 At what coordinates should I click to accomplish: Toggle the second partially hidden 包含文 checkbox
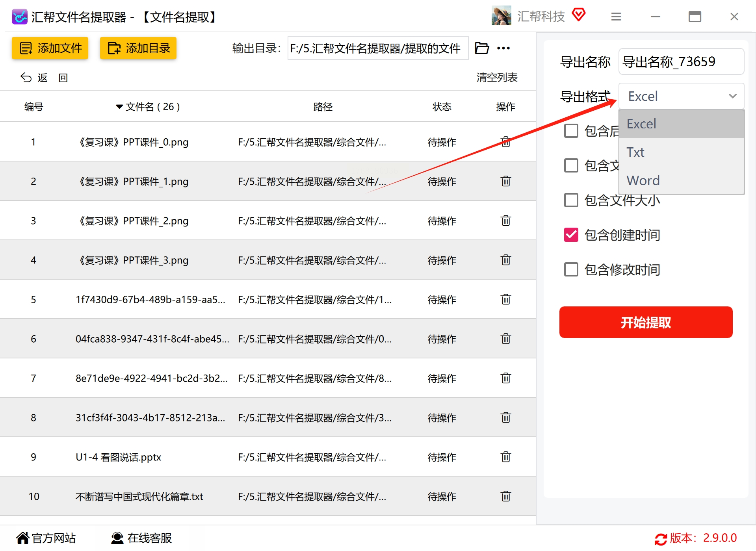[571, 165]
